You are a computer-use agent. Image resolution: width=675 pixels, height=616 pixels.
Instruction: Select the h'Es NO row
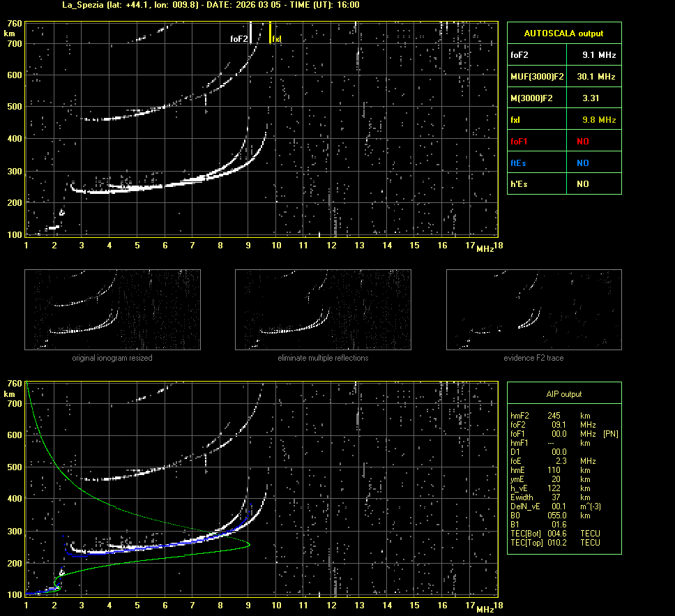[563, 184]
